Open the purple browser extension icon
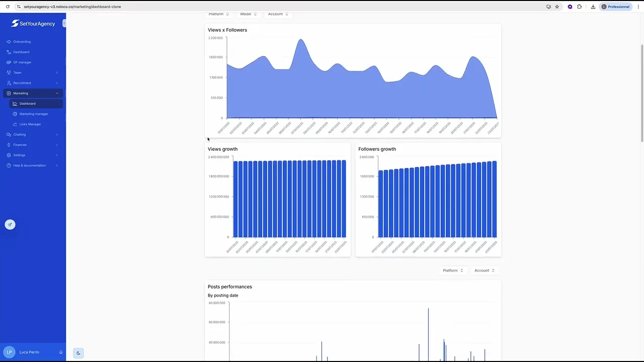Image resolution: width=644 pixels, height=362 pixels. tap(570, 7)
